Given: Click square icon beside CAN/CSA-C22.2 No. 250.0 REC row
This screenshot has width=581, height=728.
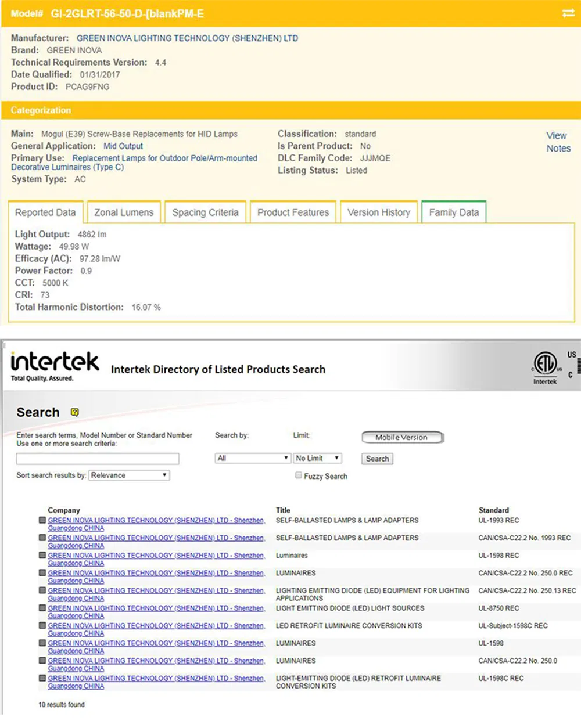Looking at the screenshot, I should 42,572.
